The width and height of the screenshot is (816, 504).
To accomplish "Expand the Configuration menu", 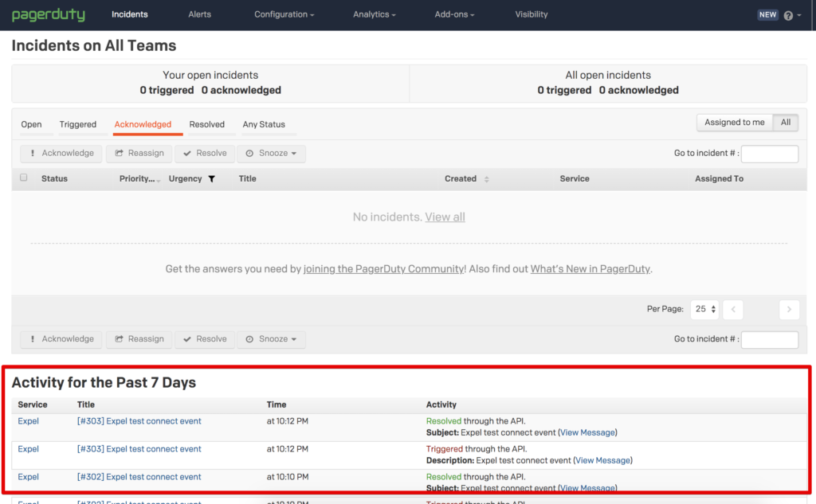I will coord(284,14).
